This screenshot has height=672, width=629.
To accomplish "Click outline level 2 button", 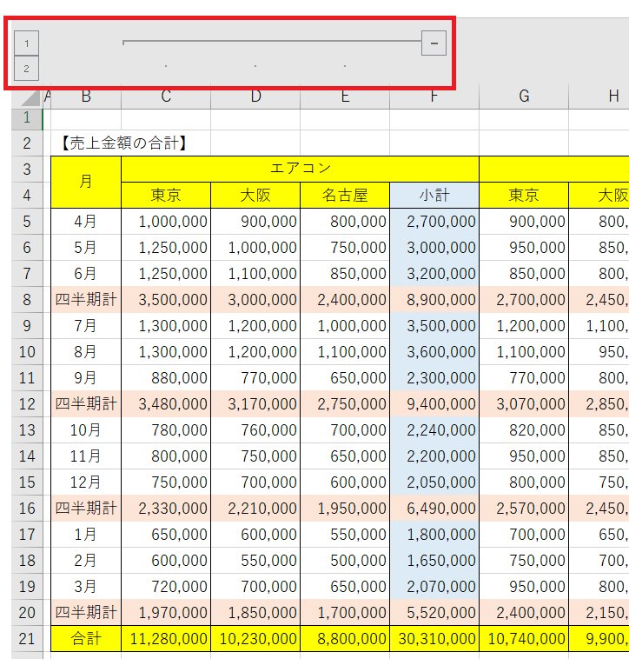I will [x=27, y=69].
